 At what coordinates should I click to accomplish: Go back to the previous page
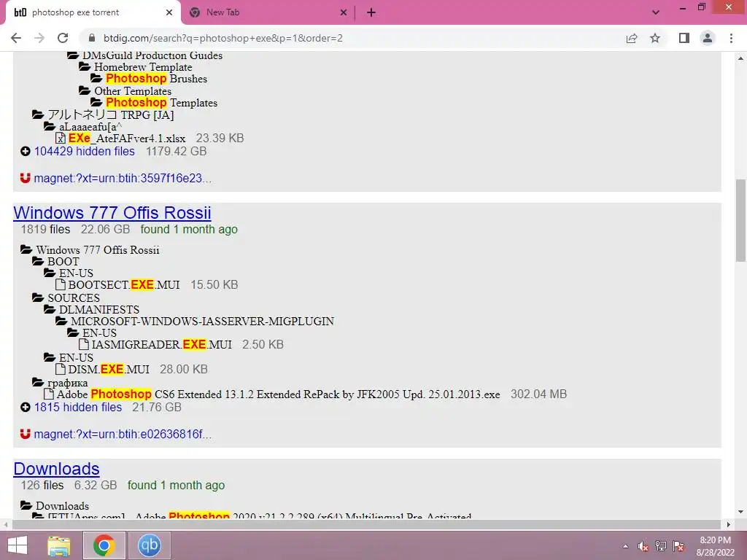[x=16, y=38]
